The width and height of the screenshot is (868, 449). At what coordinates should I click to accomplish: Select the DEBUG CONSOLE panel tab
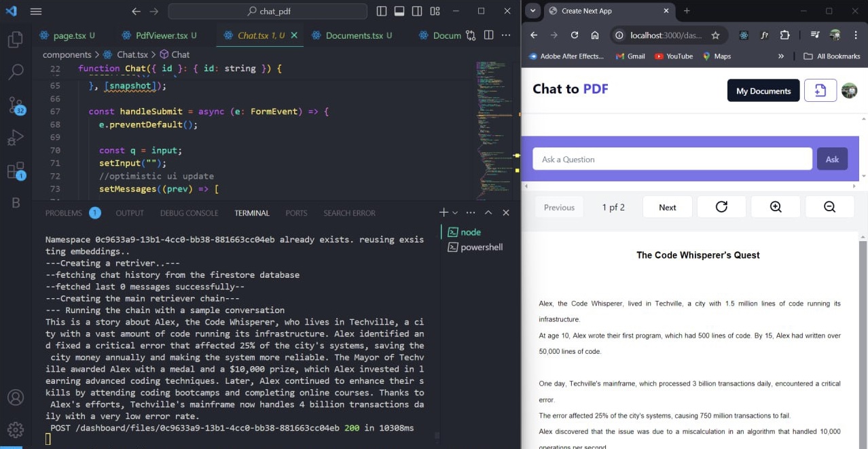tap(189, 213)
